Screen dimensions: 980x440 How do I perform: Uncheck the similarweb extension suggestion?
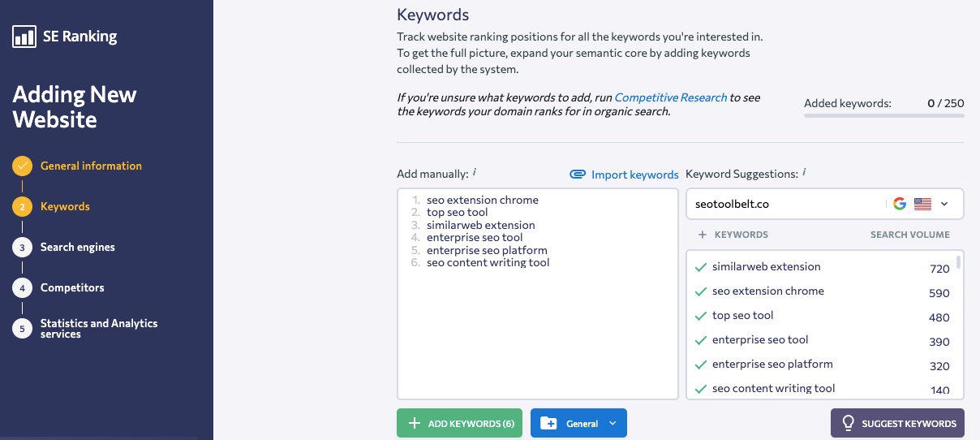coord(701,267)
